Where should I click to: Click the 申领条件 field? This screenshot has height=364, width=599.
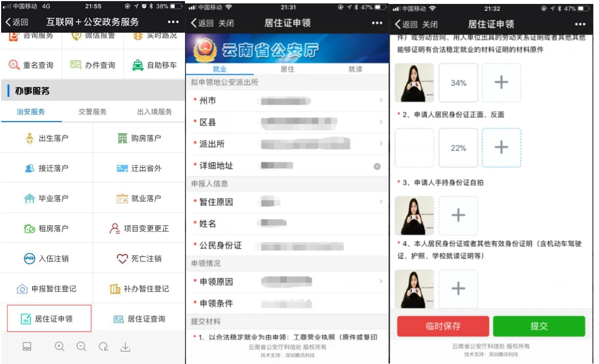[287, 303]
